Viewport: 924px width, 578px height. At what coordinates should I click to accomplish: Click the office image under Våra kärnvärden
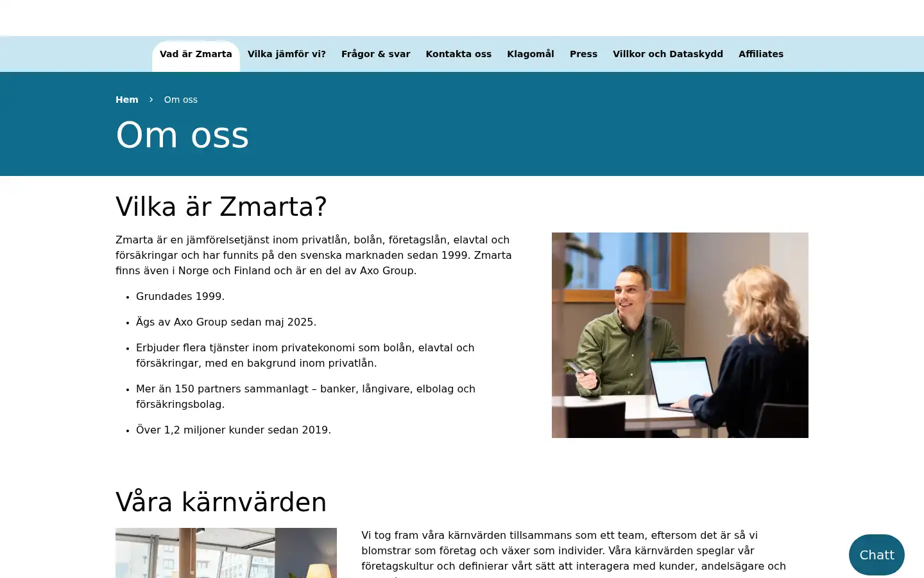coord(226,553)
